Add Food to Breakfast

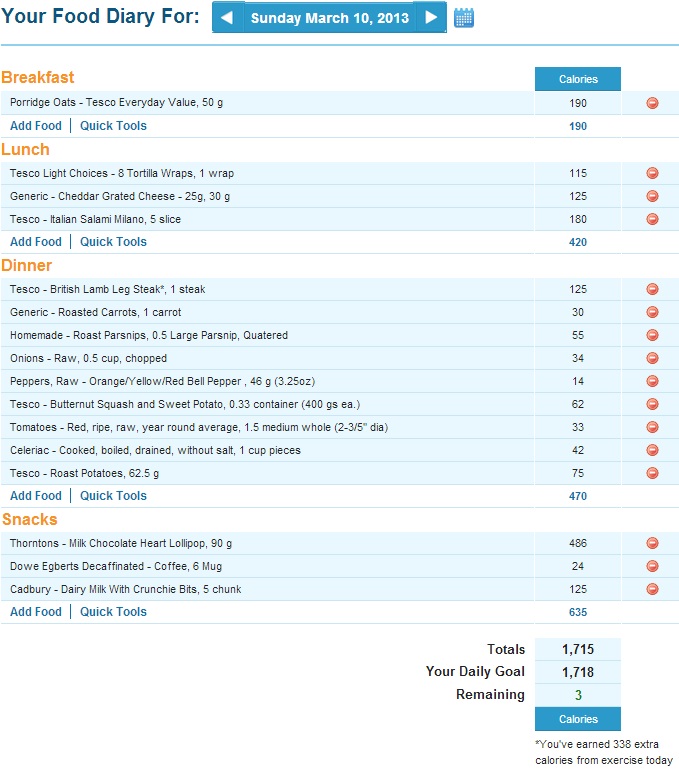[36, 126]
